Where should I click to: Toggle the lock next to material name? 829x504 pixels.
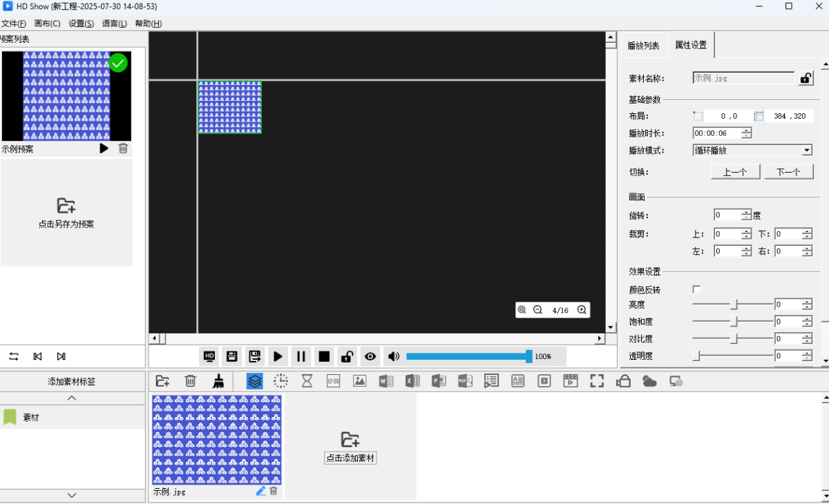tap(806, 79)
